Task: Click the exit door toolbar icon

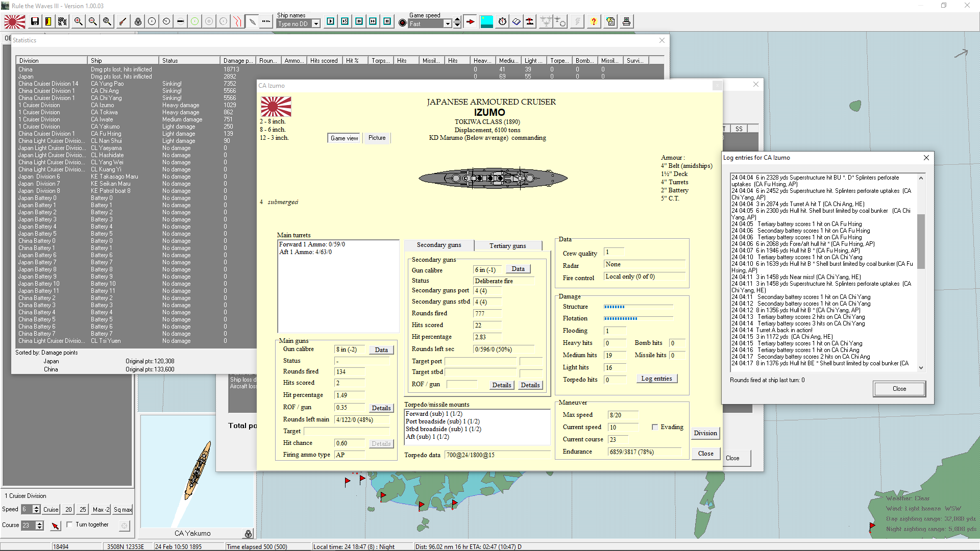Action: click(x=48, y=21)
